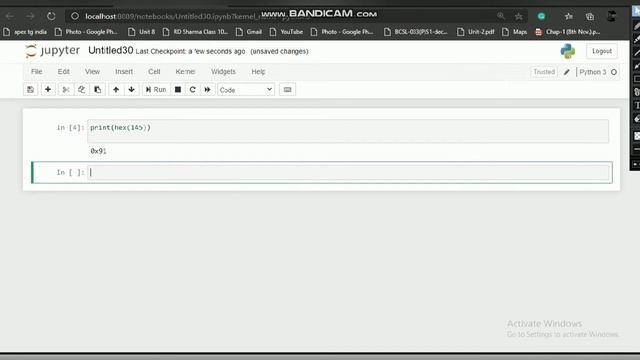Open the Cell menu
The image size is (640, 360).
tap(154, 71)
